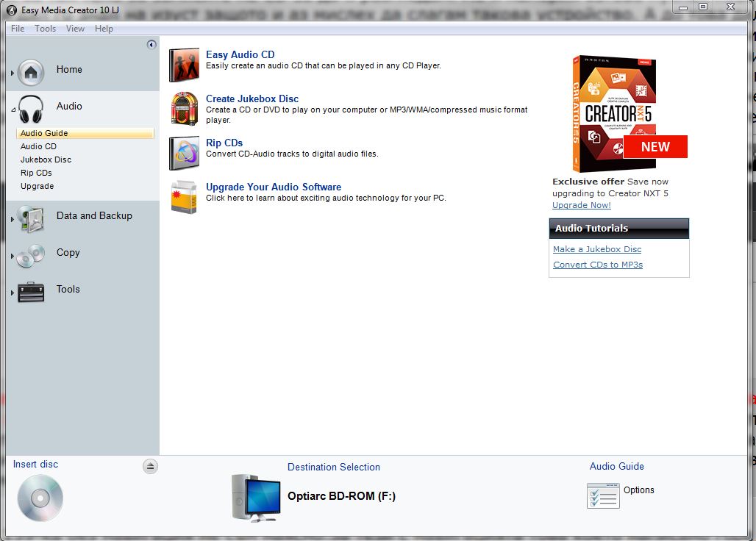Viewport: 756px width, 541px height.
Task: Select Jukebox Disc in the Audio tree
Action: point(46,160)
